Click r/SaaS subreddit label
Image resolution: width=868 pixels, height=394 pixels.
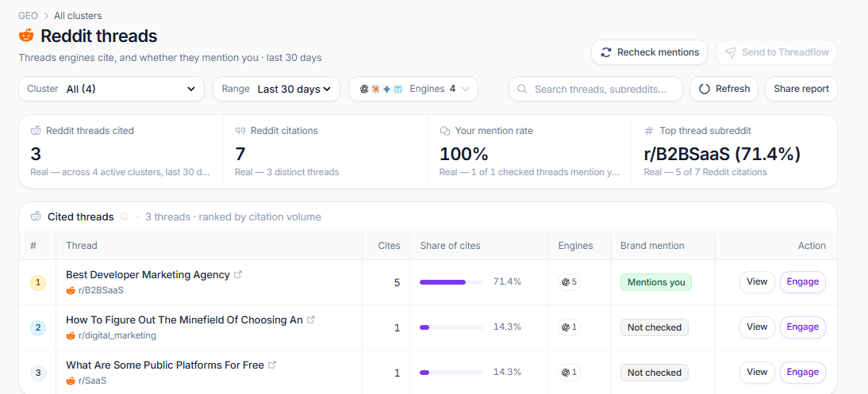93,381
